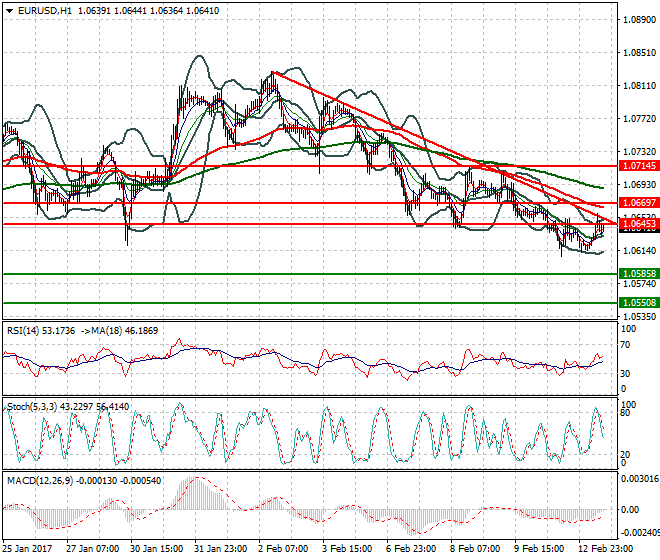This screenshot has height=560, width=660.
Task: Select the 2 Feb 07:00 time axis label
Action: (282, 549)
